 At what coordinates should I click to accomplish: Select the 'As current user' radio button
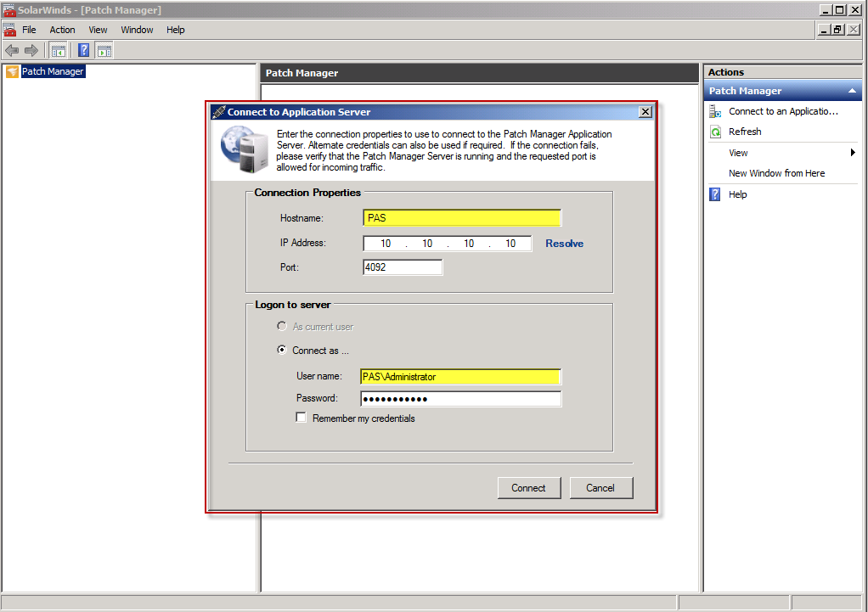point(282,327)
